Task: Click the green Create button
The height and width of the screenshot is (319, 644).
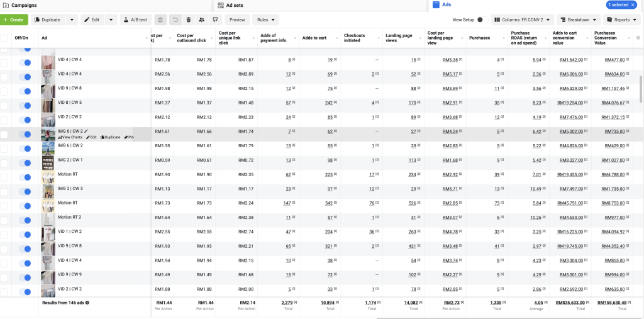Action: (x=14, y=20)
